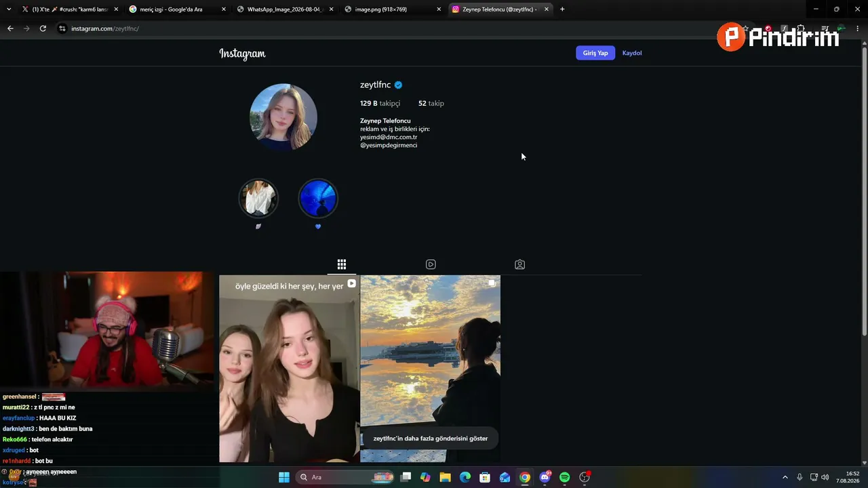Open network settings tray icon
The image size is (868, 488).
coord(814,477)
